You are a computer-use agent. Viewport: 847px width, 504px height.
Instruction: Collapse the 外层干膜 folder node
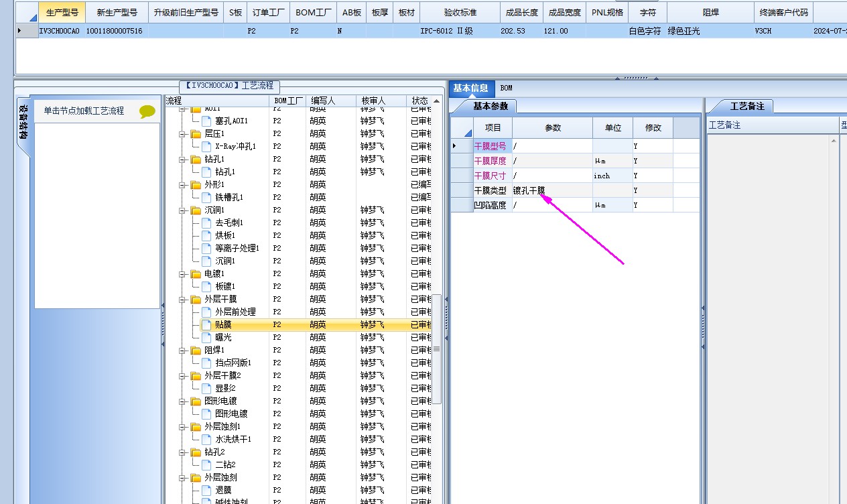click(x=182, y=300)
